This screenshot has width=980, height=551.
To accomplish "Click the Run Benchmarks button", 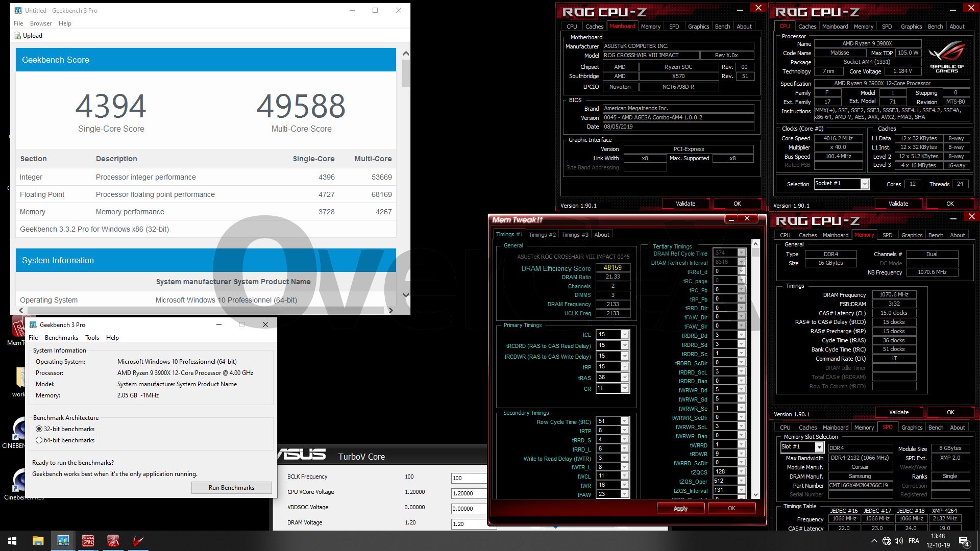I will click(231, 487).
